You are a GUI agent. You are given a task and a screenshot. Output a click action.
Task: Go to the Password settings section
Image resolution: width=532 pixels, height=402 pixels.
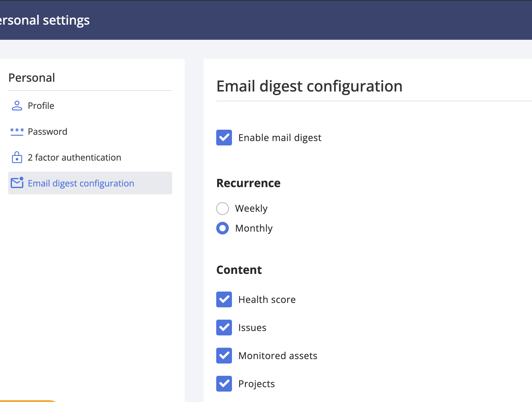pyautogui.click(x=47, y=132)
